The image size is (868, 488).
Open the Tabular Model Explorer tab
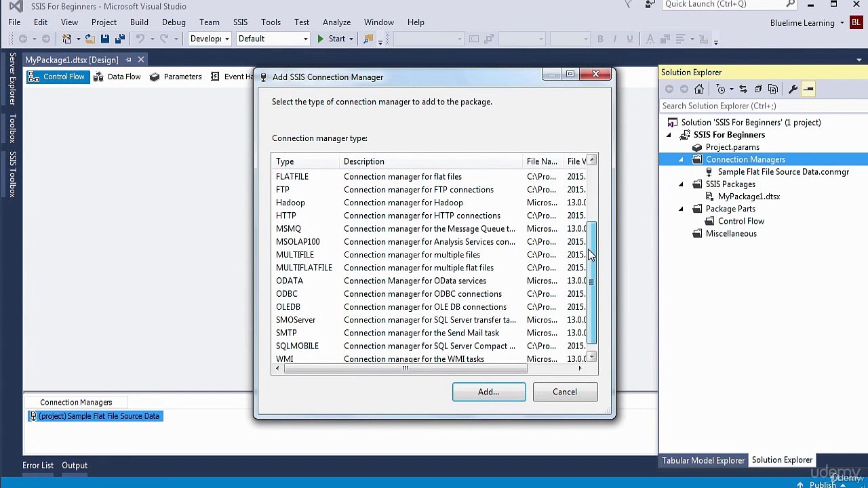coord(703,460)
